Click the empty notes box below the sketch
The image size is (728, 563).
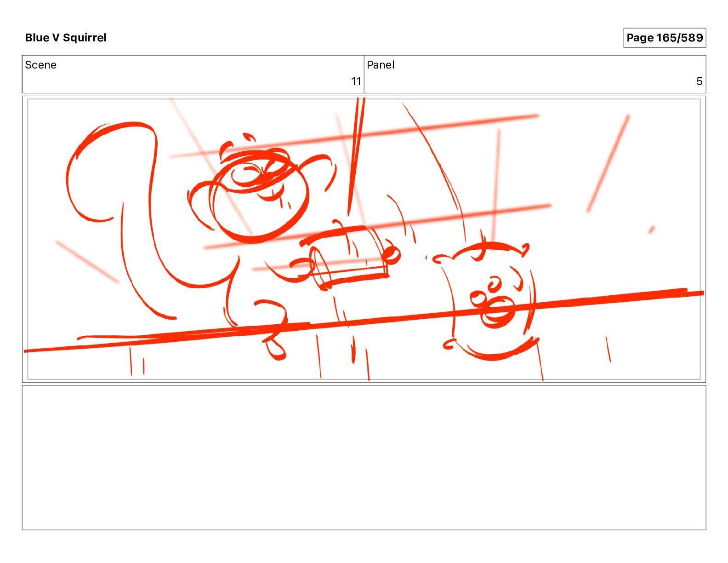click(364, 458)
